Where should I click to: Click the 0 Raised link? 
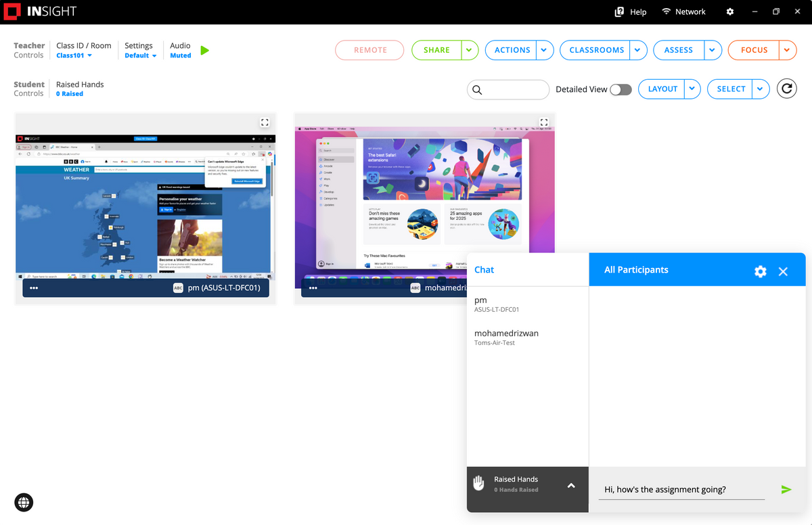(x=70, y=94)
